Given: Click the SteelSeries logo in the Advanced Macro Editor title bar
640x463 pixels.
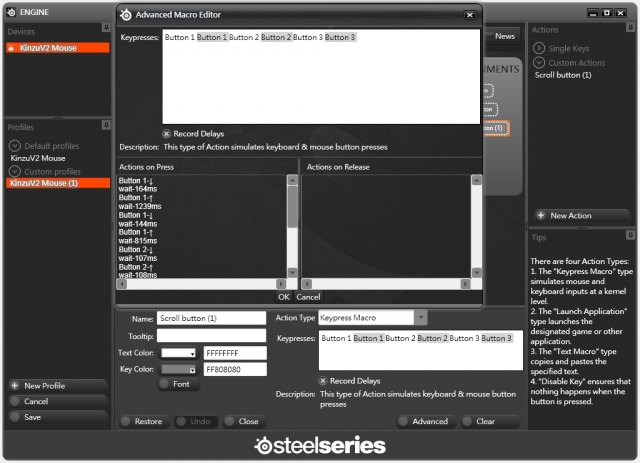Looking at the screenshot, I should tap(126, 15).
